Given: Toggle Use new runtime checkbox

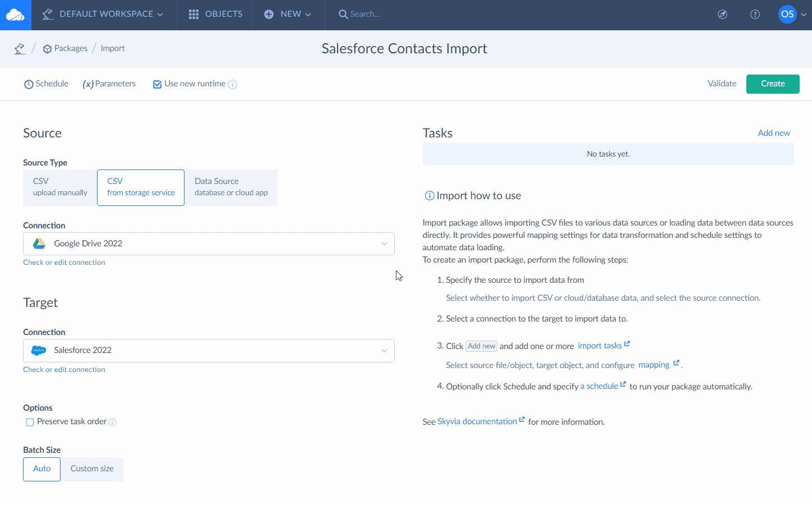Looking at the screenshot, I should [158, 84].
